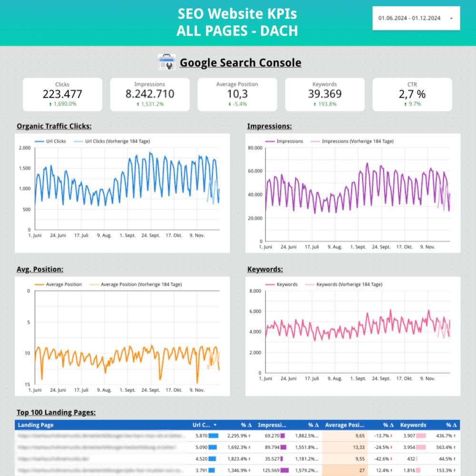Click the Url C... sort arrow column header
This screenshot has width=476, height=476.
204,425
